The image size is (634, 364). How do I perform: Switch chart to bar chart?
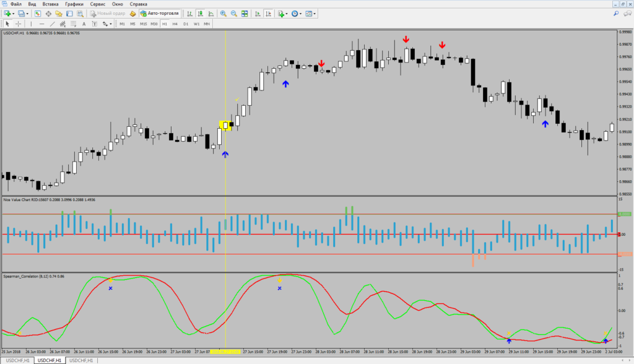(189, 14)
